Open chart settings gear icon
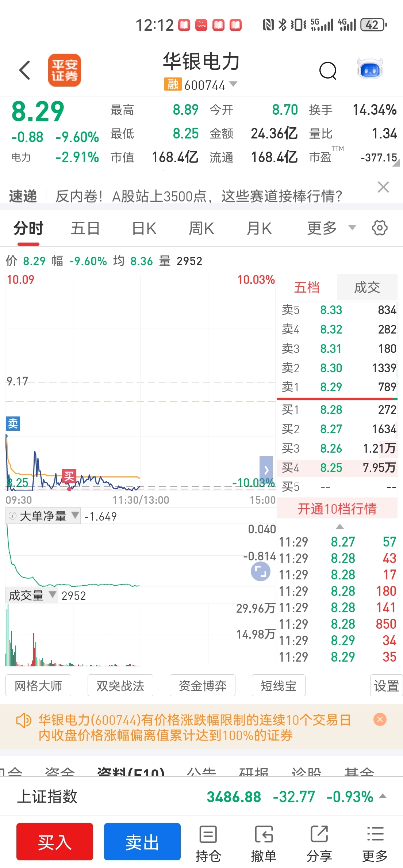The width and height of the screenshot is (403, 868). click(380, 228)
